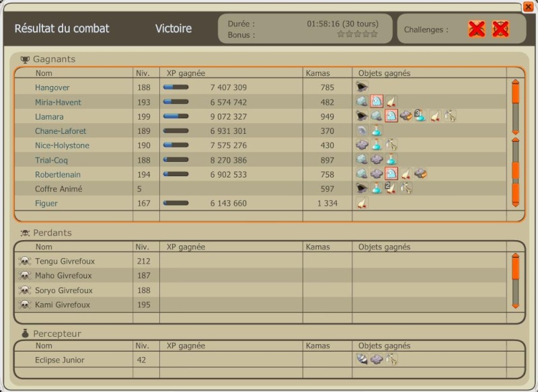Click Eclipse Junior's shell loot icon
Screen dimensions: 538x392
(x=362, y=360)
